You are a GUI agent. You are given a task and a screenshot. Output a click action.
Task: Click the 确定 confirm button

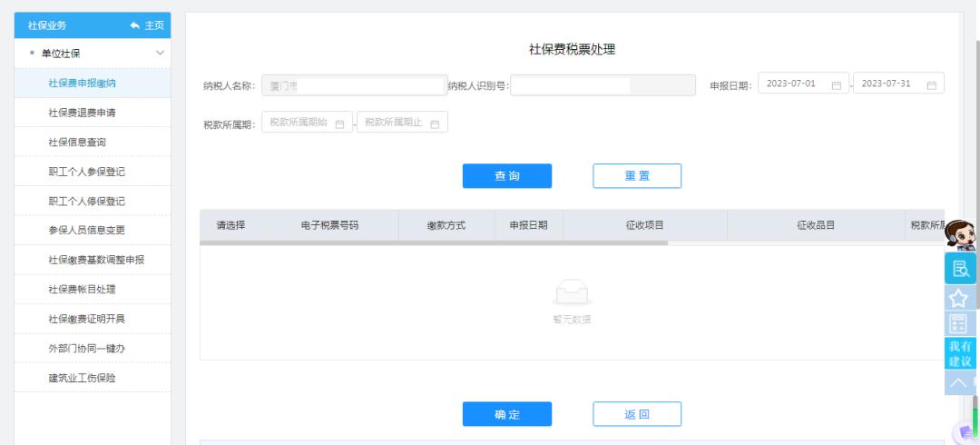507,414
